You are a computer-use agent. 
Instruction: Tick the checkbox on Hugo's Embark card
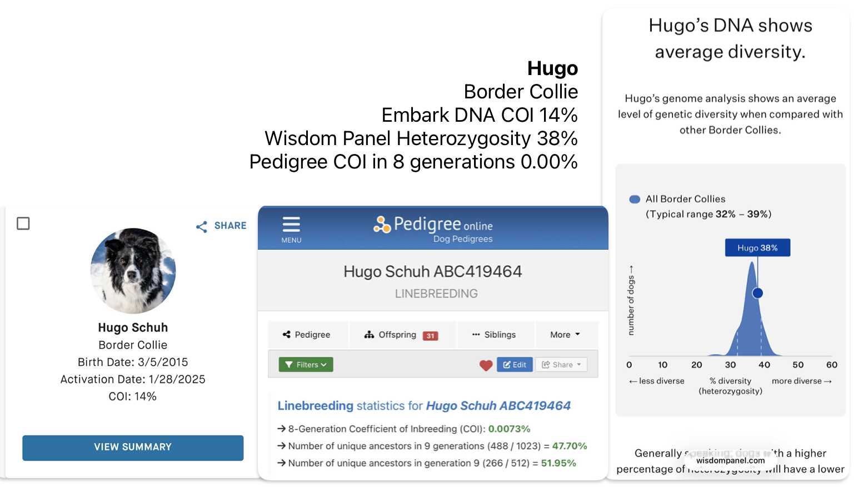tap(23, 223)
